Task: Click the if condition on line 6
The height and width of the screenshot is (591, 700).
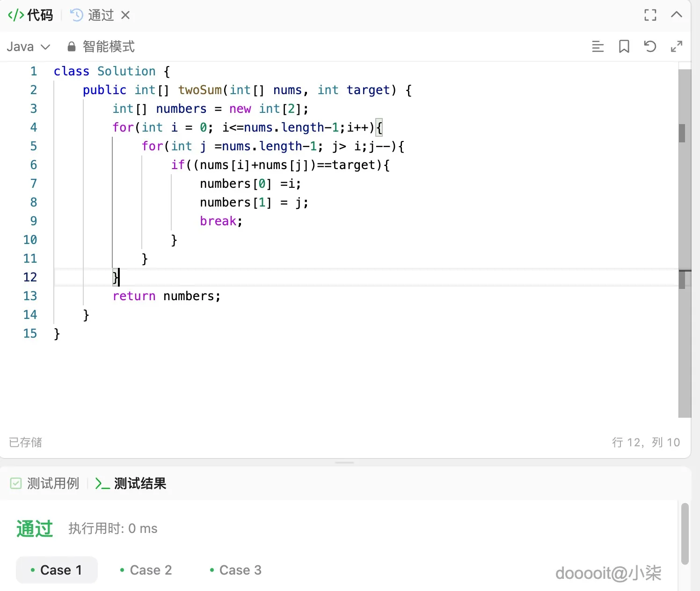Action: click(x=280, y=165)
